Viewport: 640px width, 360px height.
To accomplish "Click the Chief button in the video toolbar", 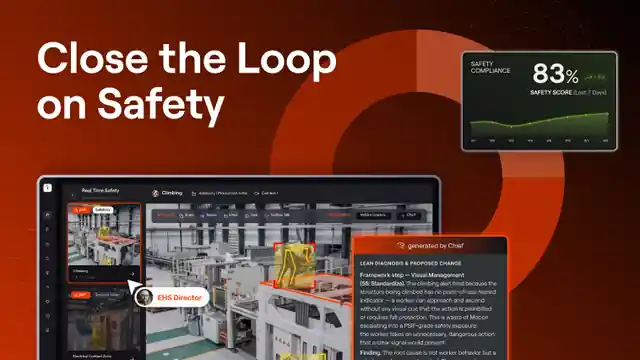I will click(x=409, y=215).
